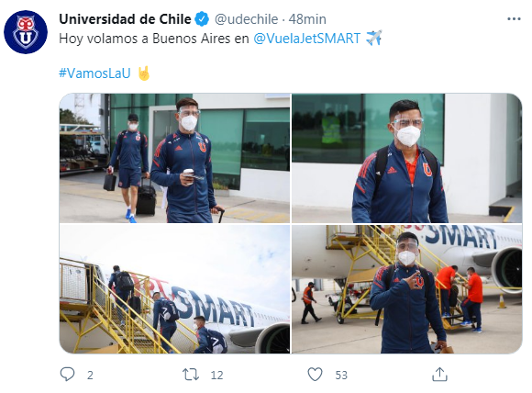532x393 pixels.
Task: Open photo of two players with luggage
Action: click(x=174, y=158)
